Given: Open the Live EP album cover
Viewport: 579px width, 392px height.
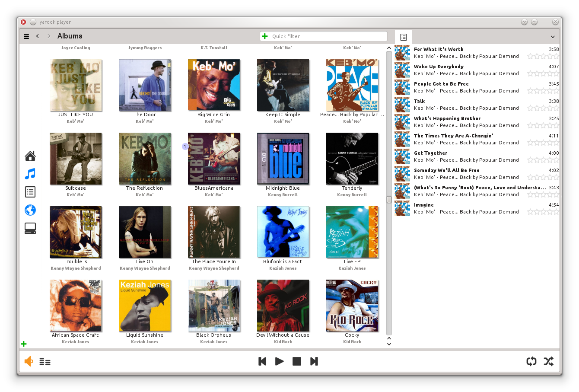Looking at the screenshot, I should [352, 232].
